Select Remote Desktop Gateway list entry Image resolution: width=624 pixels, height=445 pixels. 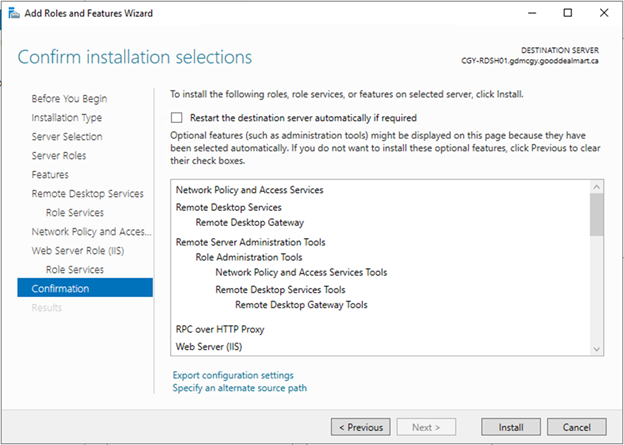pos(250,222)
